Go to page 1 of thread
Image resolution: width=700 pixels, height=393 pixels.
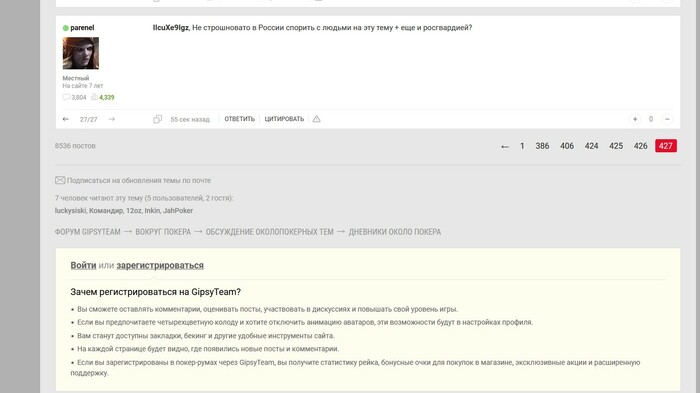pos(522,146)
